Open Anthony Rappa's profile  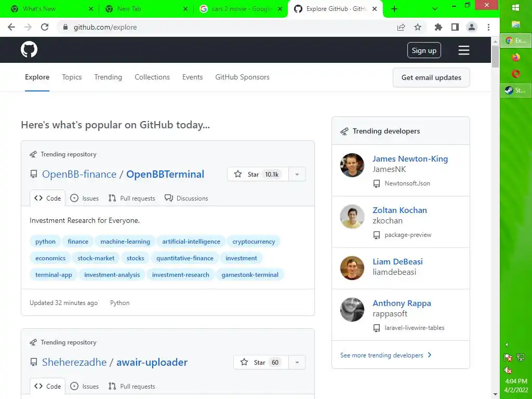coord(402,303)
